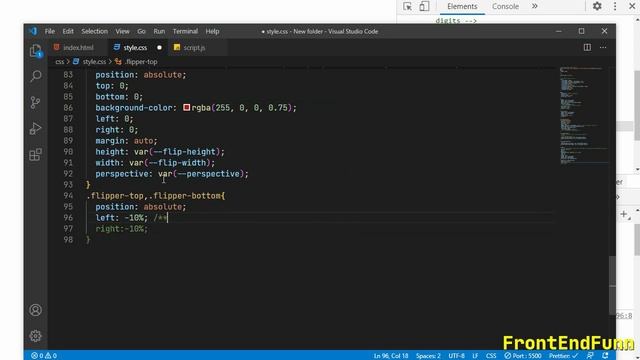Image resolution: width=640 pixels, height=360 pixels.
Task: Click the Ln 96, Col 18 status item
Action: [x=391, y=356]
